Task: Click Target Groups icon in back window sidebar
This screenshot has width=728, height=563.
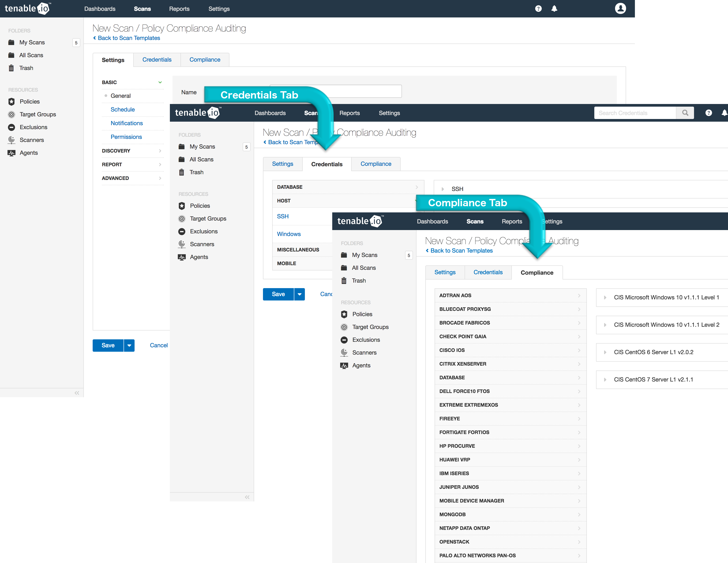Action: click(x=12, y=114)
